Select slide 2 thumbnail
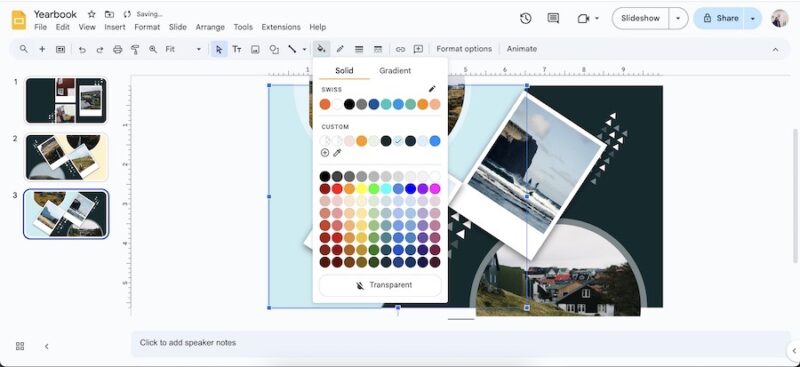This screenshot has width=800, height=367. (x=66, y=157)
